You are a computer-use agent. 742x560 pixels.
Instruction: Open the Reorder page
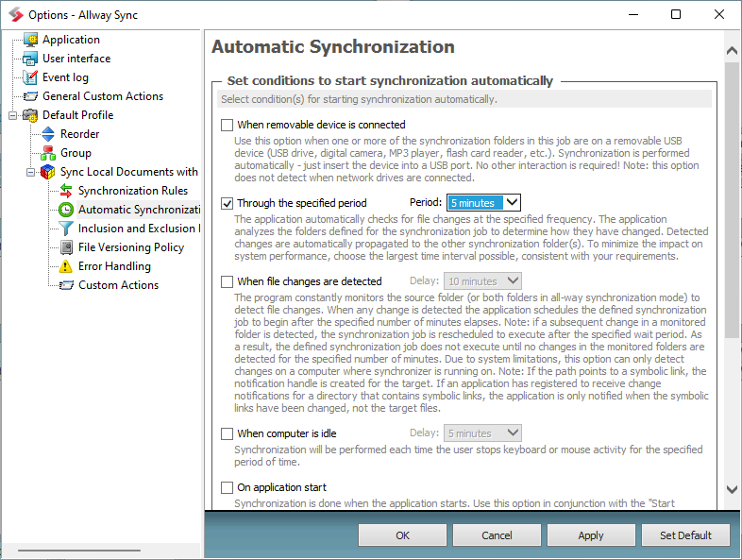pyautogui.click(x=80, y=134)
